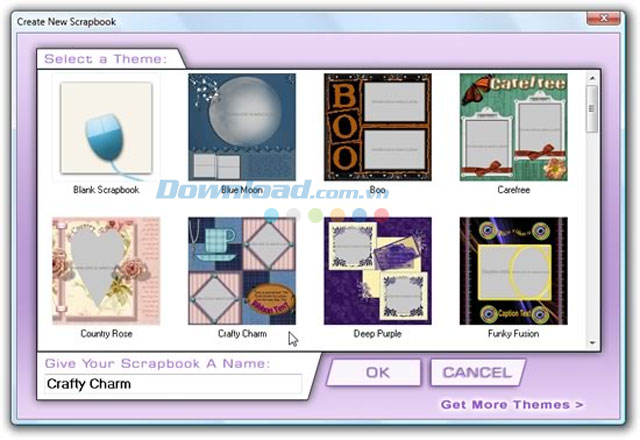Screen dimensions: 640x440
Task: Click the "Blue Moon" caption text
Action: [241, 189]
